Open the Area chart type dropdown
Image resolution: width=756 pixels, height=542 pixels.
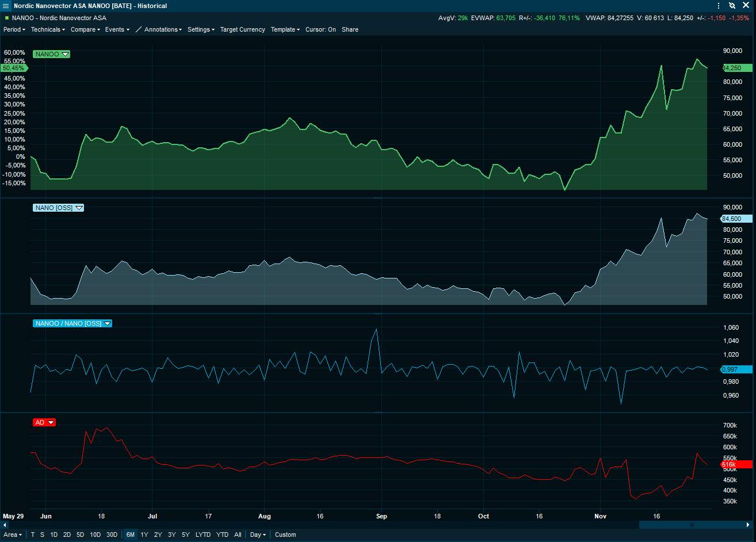click(x=13, y=535)
